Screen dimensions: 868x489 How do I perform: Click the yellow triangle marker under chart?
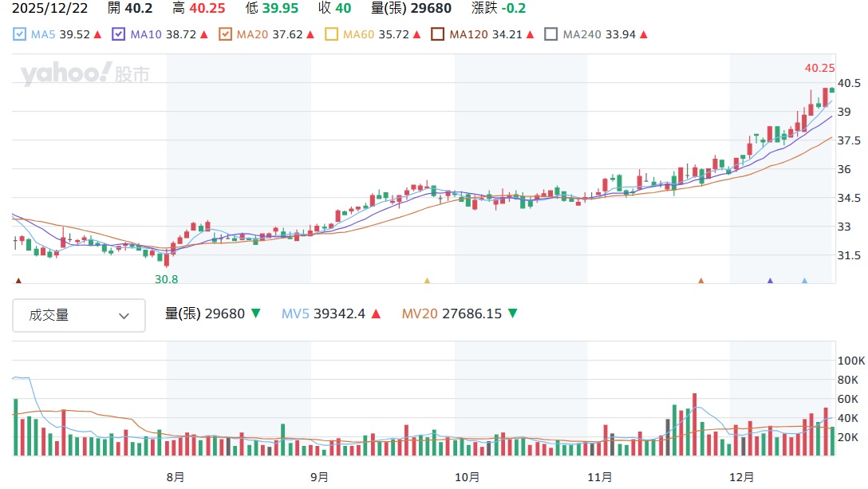pyautogui.click(x=427, y=281)
